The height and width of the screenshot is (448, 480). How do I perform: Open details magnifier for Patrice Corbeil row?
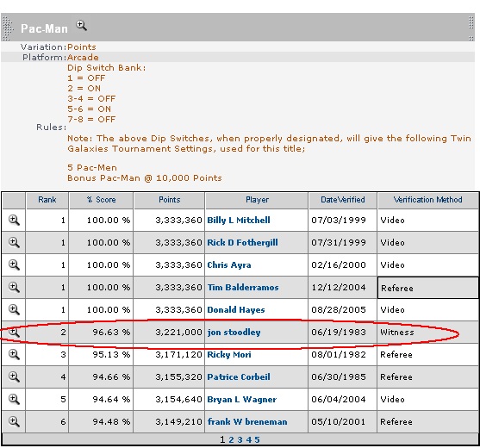click(x=14, y=376)
